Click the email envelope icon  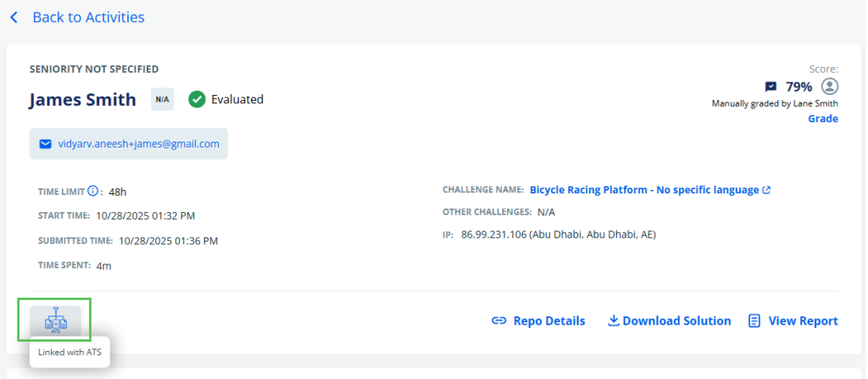[46, 144]
